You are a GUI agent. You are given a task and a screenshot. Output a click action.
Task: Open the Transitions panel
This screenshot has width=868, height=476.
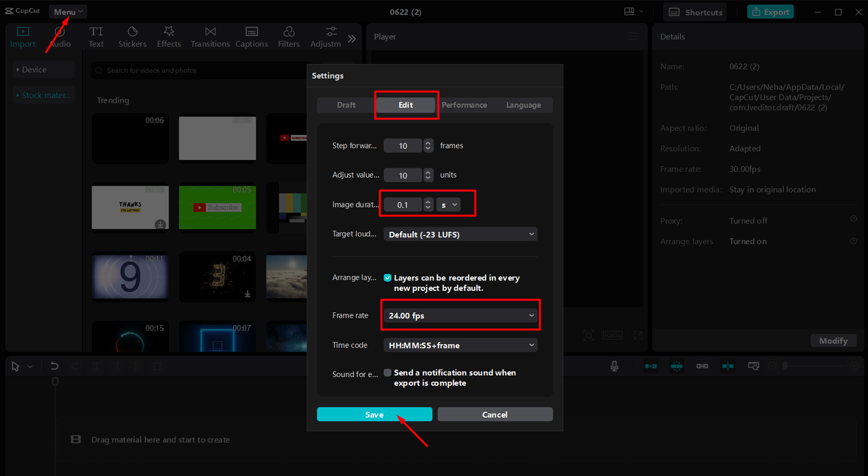[x=210, y=37]
